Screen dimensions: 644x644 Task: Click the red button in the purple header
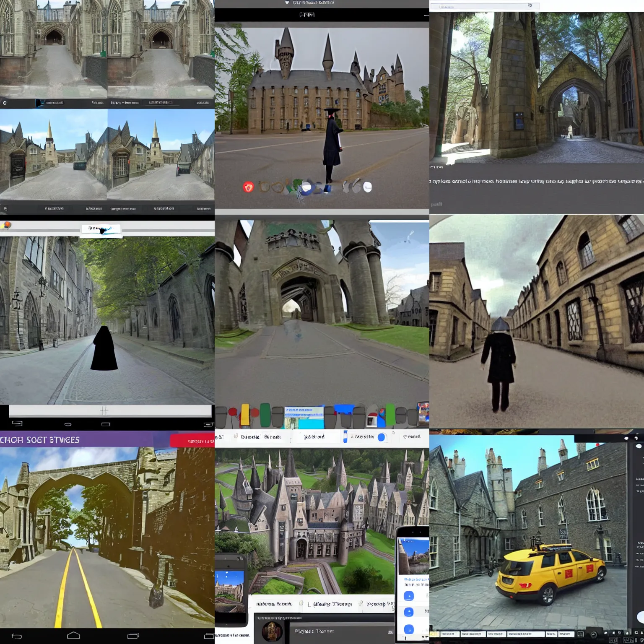[x=192, y=441]
